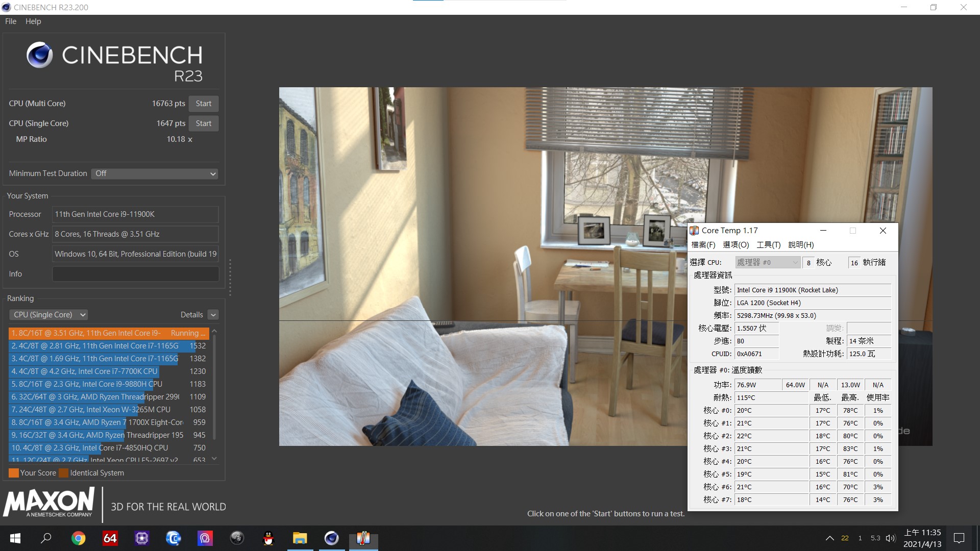Viewport: 980px width, 551px height.
Task: Open the gray sphere taskbar icon
Action: 237,538
